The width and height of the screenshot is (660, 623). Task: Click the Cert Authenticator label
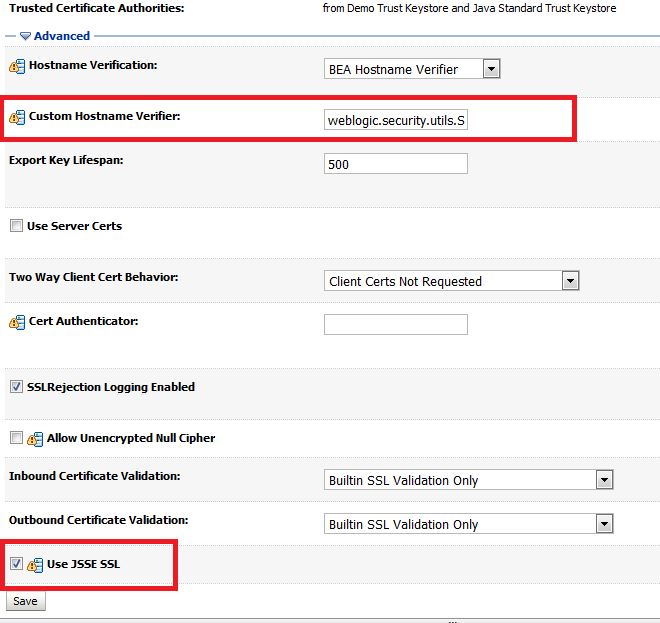(83, 321)
